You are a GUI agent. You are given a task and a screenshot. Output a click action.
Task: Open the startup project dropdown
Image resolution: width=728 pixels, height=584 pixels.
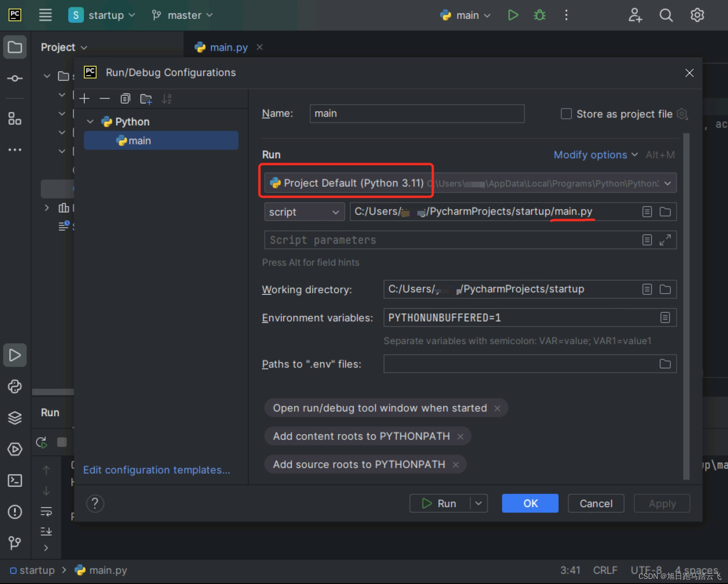point(102,15)
